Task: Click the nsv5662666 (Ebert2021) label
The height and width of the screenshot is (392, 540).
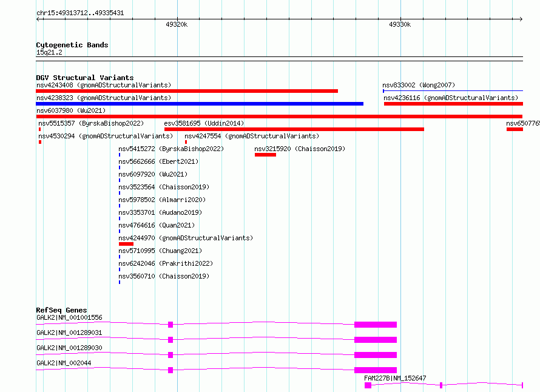Action: tap(158, 161)
